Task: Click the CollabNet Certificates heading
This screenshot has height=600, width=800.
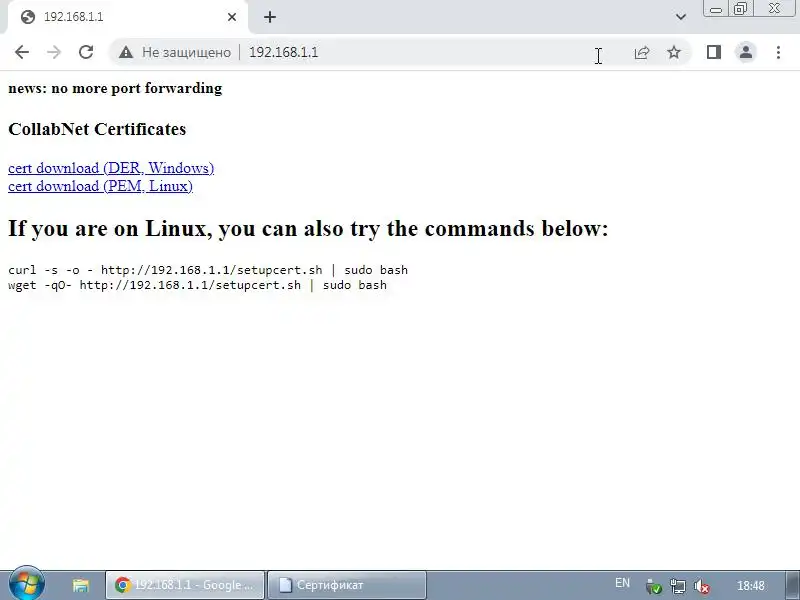Action: pyautogui.click(x=97, y=129)
